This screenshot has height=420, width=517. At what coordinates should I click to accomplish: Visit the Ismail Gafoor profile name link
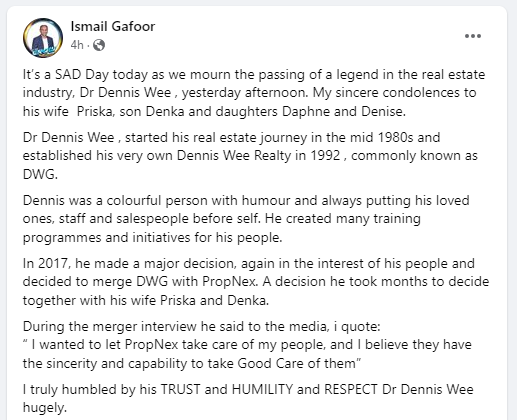(113, 26)
